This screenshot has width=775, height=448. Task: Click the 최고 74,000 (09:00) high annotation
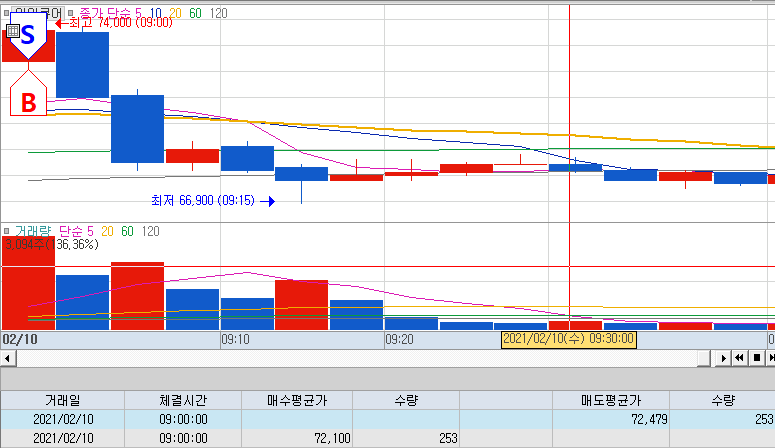tap(115, 23)
